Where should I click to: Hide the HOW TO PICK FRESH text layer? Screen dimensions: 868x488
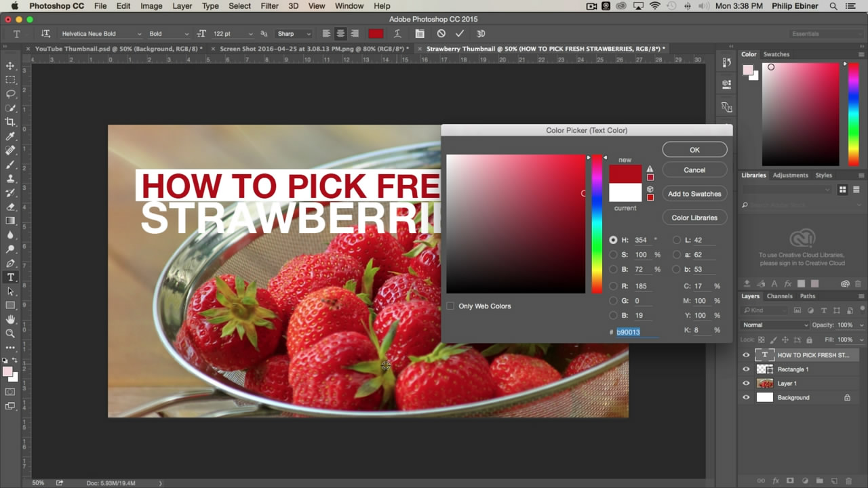[x=746, y=354]
